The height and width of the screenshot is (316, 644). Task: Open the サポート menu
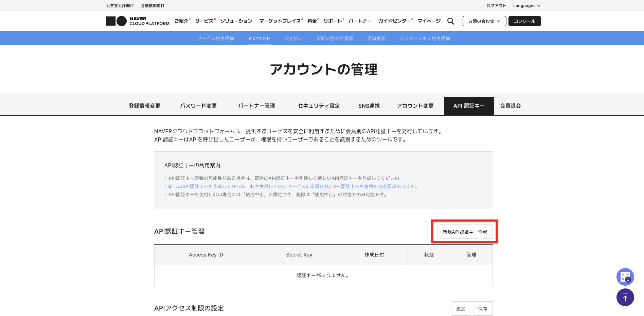coord(333,21)
